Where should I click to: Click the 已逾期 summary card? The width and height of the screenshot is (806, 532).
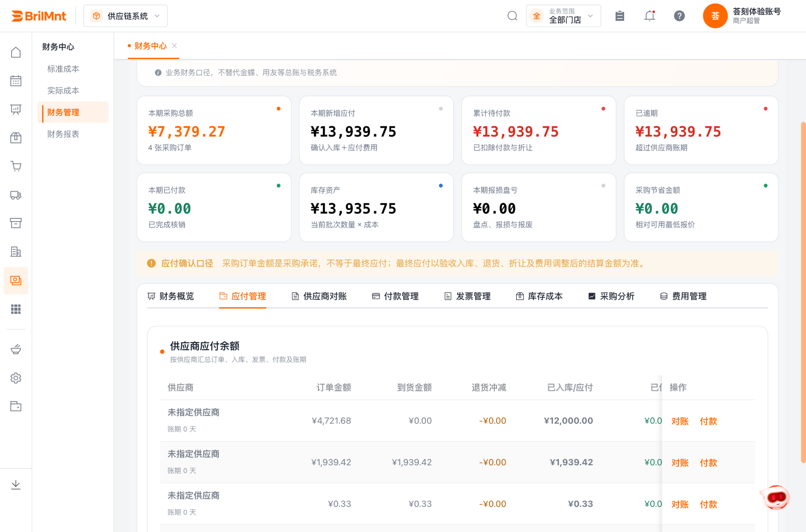click(x=701, y=130)
